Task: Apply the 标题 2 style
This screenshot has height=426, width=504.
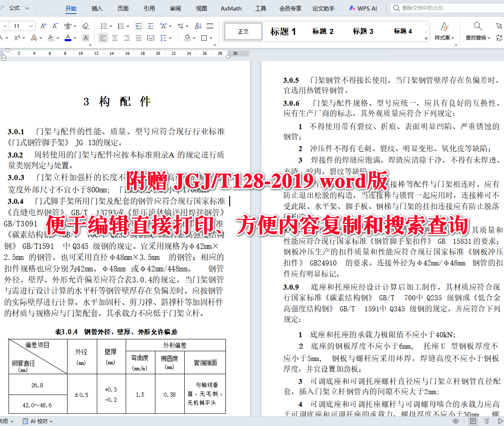Action: click(x=323, y=31)
